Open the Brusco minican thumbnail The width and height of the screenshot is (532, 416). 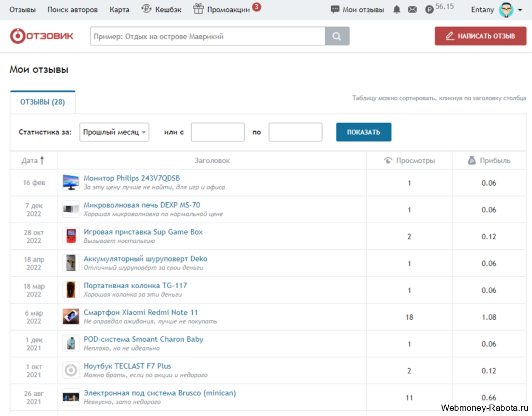(71, 397)
